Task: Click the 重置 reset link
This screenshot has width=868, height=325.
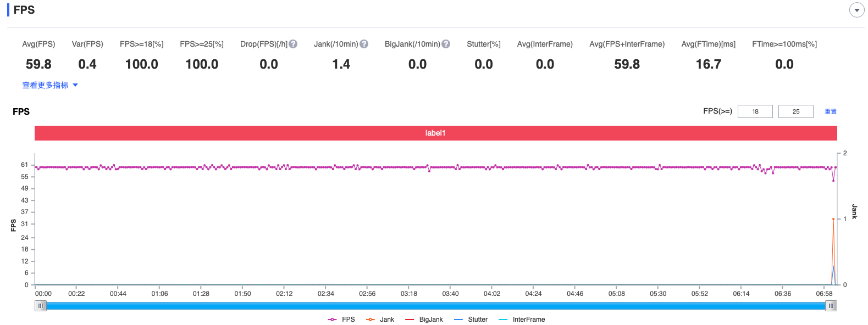Action: pos(831,111)
